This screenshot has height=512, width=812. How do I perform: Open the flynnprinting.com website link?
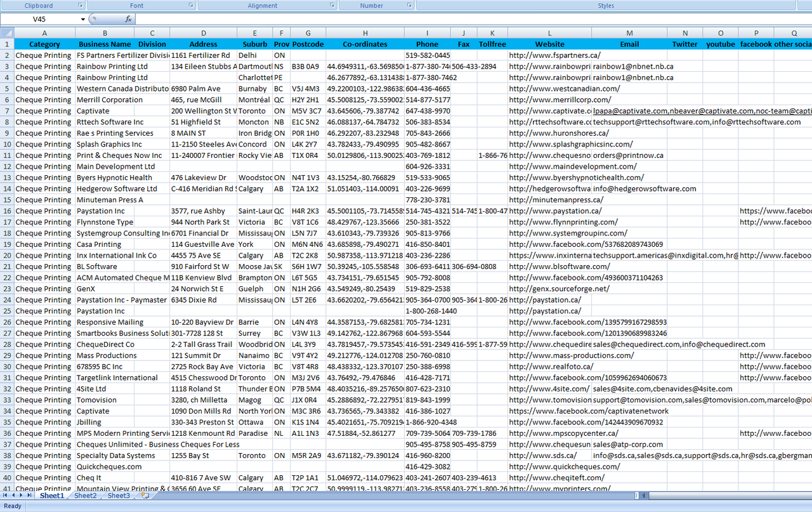tap(563, 222)
